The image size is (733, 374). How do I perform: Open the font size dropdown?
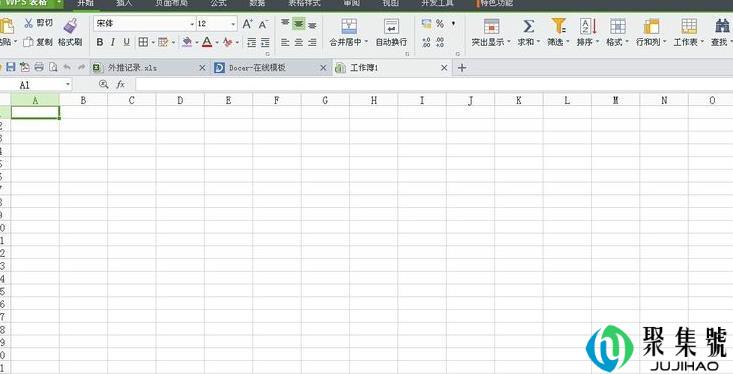[x=233, y=24]
